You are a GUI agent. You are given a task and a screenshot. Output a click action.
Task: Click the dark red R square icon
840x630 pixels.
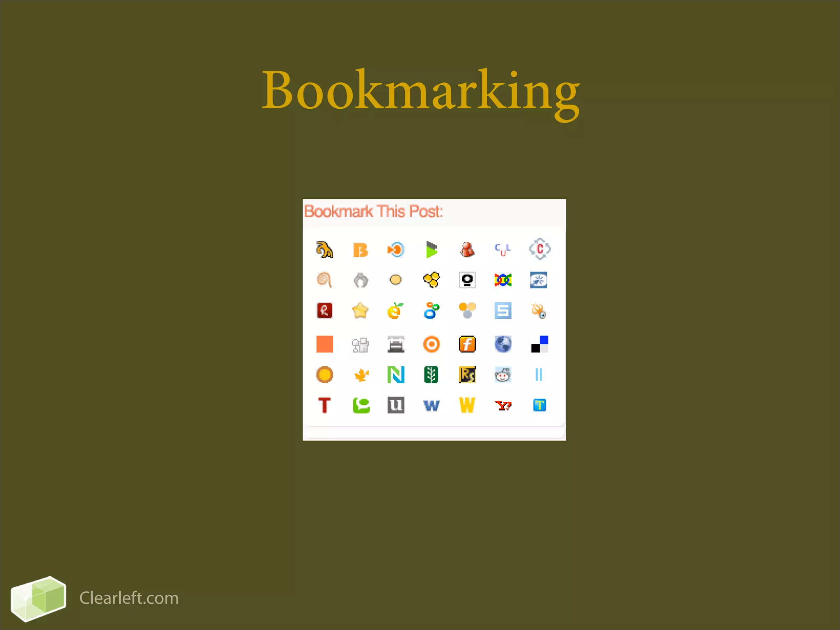[324, 310]
